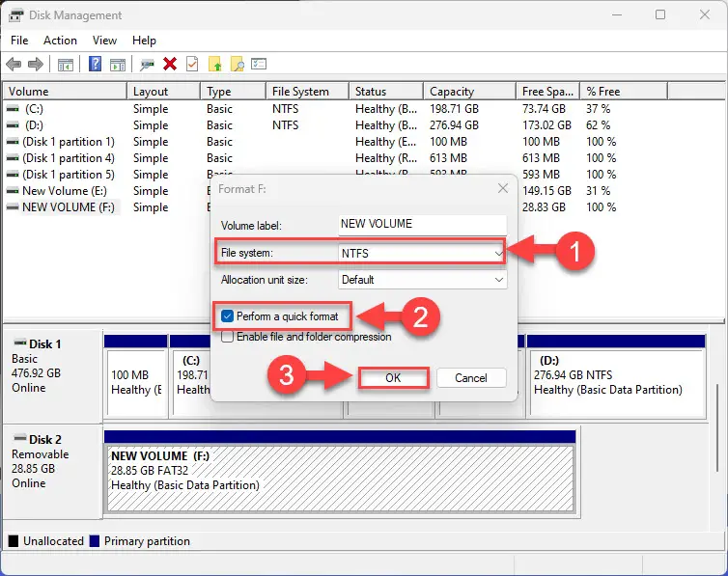
Task: Click the Volume label input field
Action: 422,225
